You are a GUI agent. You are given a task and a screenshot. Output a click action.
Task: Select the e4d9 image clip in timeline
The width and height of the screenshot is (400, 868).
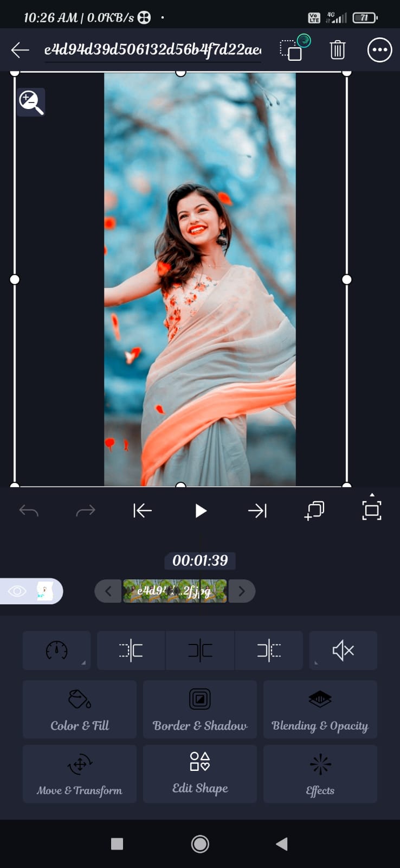175,591
